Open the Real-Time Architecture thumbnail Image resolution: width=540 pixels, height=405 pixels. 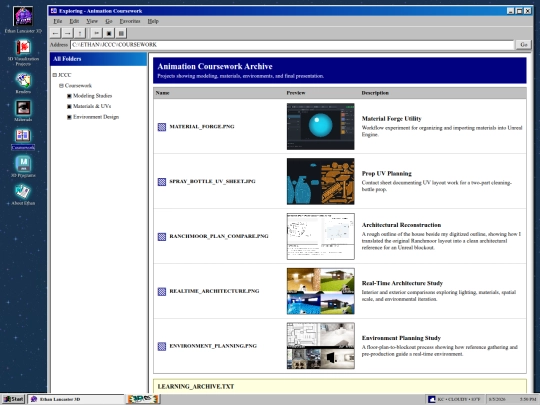click(321, 291)
